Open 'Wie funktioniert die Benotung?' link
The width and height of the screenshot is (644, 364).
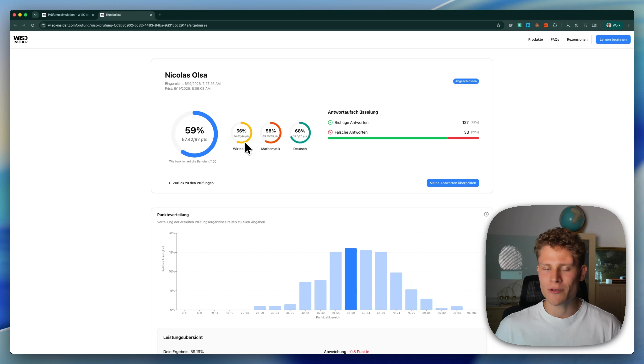click(x=190, y=161)
